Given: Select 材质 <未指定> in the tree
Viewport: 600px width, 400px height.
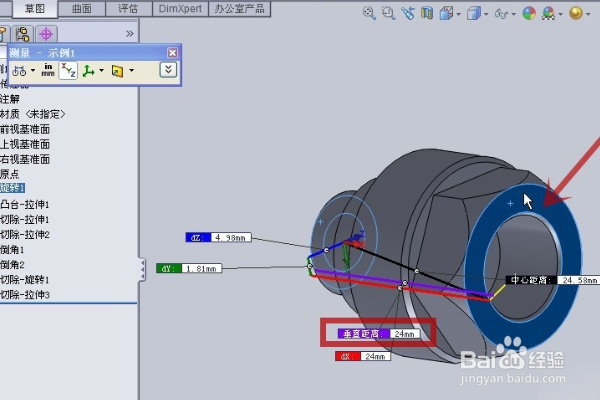Looking at the screenshot, I should (33, 114).
